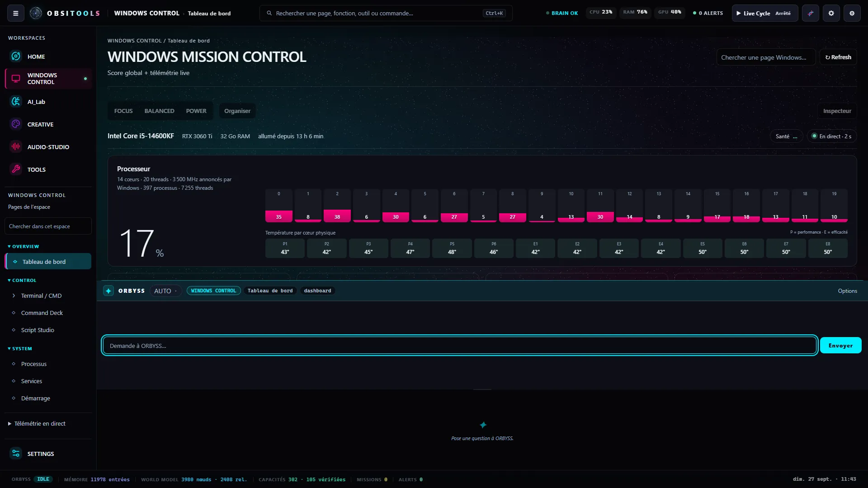The width and height of the screenshot is (868, 488).
Task: Click the magnifier icon in the global search
Action: [269, 13]
